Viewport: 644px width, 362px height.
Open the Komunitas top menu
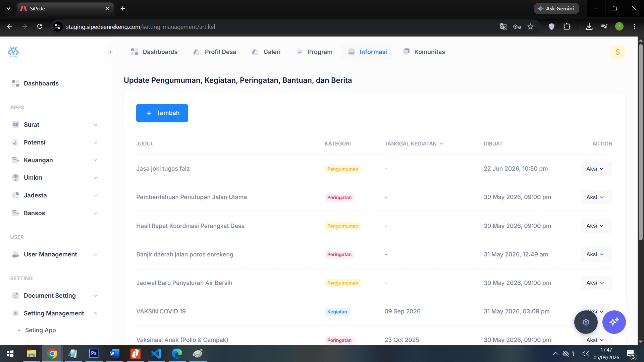pyautogui.click(x=424, y=52)
